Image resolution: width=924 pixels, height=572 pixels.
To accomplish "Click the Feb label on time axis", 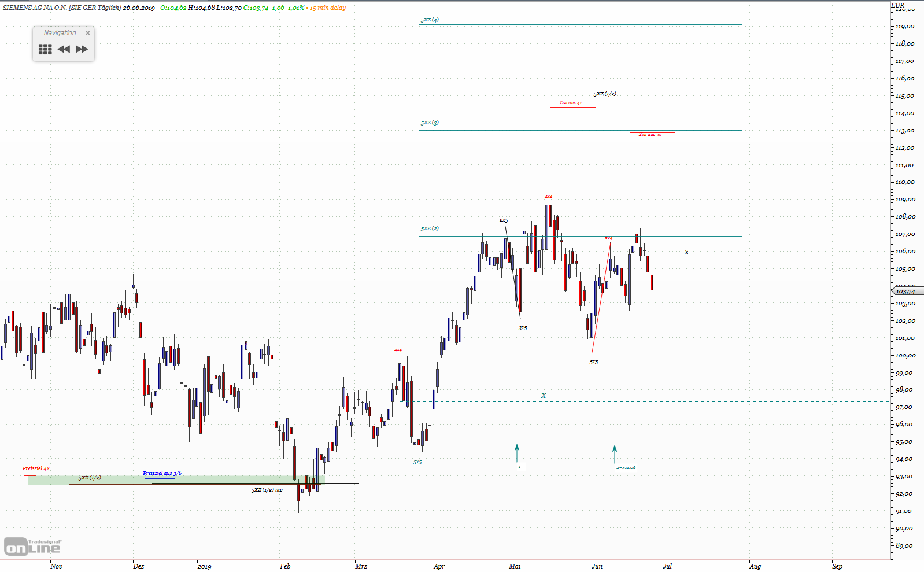I will [285, 566].
